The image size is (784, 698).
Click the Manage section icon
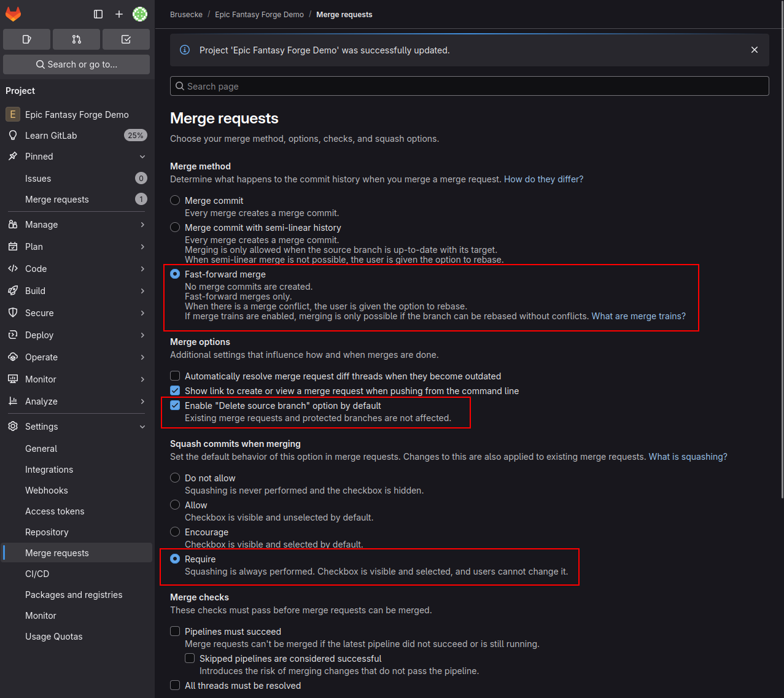coord(13,224)
